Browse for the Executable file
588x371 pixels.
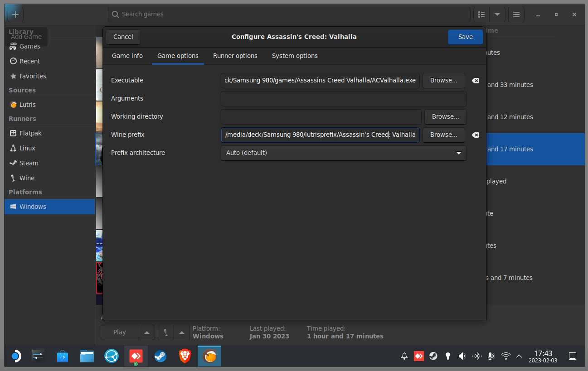444,81
